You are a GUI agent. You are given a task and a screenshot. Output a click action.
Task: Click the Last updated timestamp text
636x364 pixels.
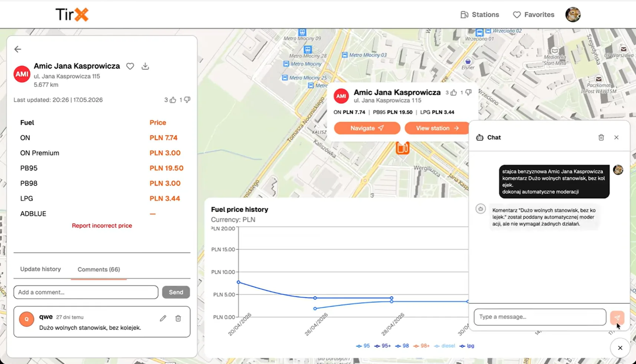58,100
